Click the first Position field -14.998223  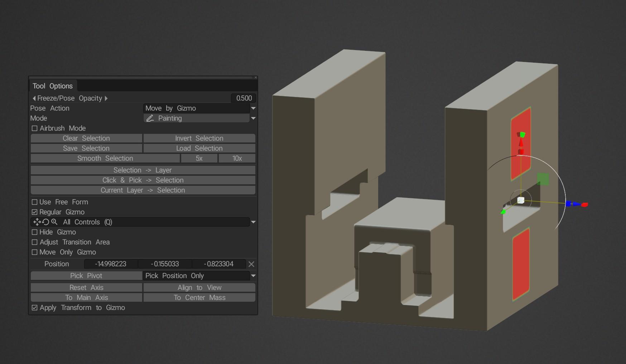pyautogui.click(x=111, y=264)
